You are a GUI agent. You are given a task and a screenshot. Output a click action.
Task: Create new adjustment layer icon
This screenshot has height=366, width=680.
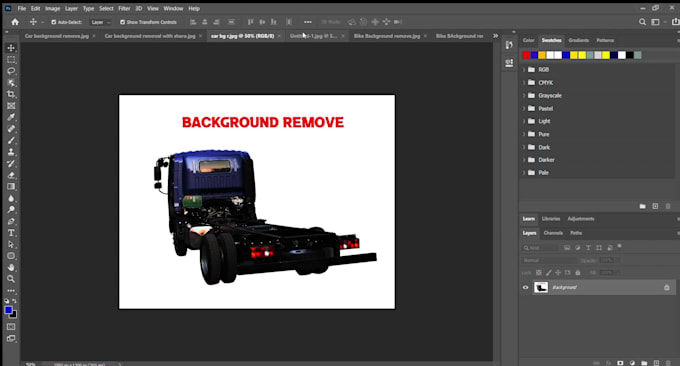(632, 363)
